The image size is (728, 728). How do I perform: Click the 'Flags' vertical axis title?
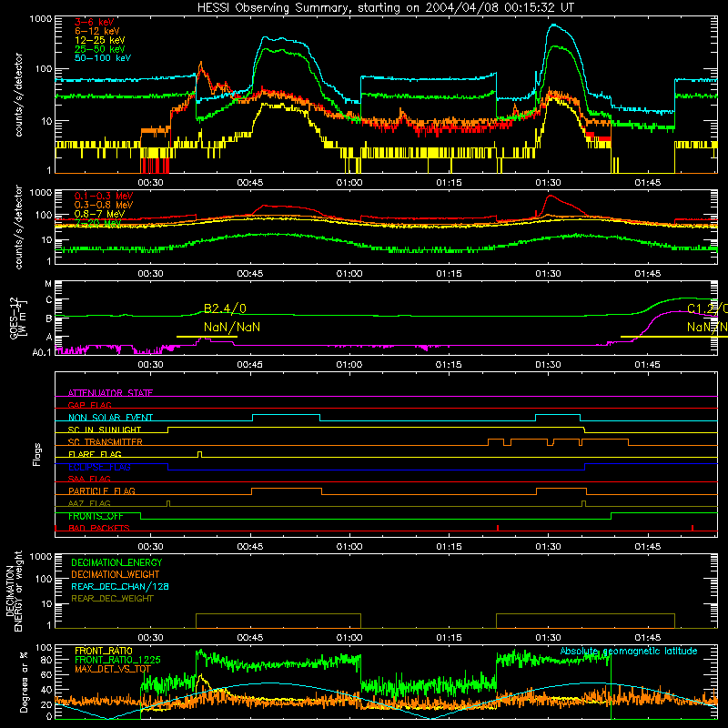click(x=37, y=454)
